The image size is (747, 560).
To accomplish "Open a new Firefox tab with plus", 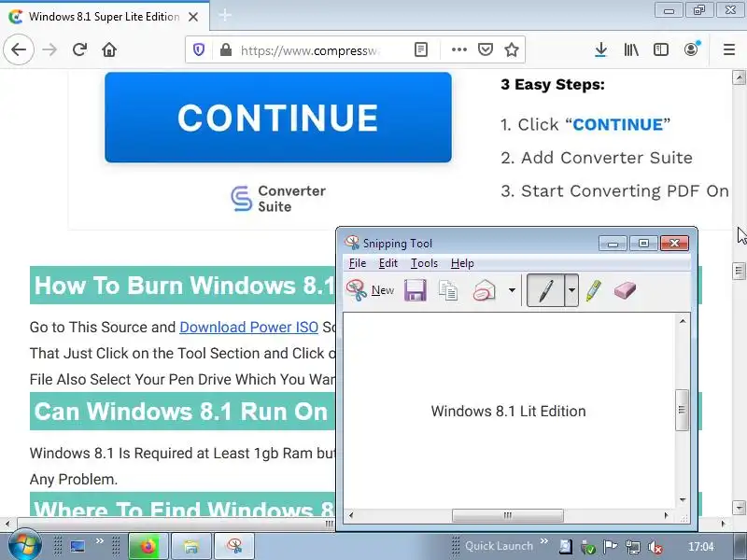I will pos(225,16).
